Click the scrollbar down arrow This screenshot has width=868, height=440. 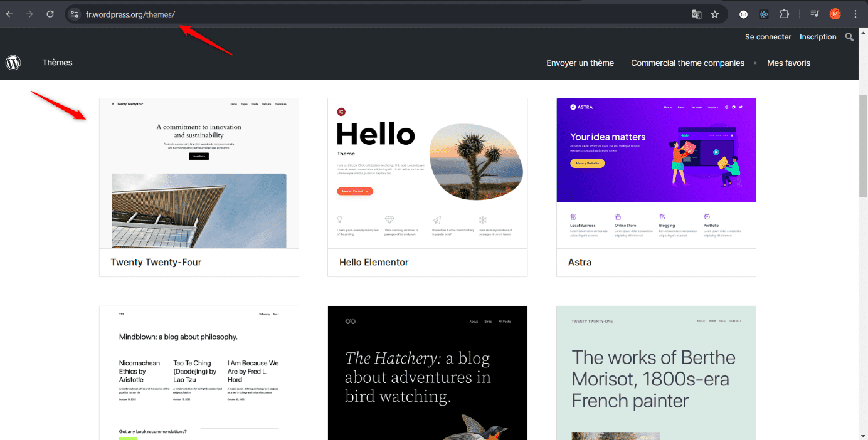863,435
